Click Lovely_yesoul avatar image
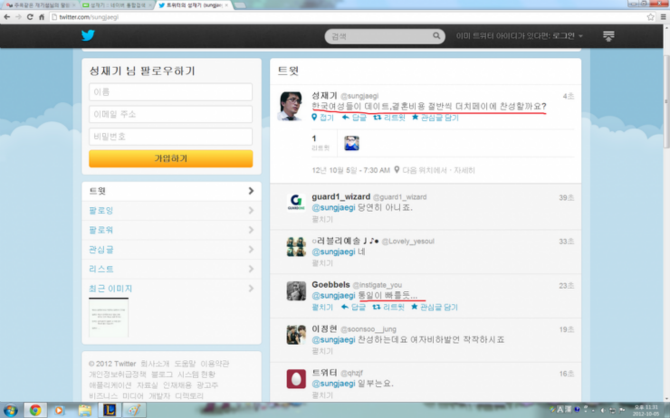This screenshot has height=418, width=670. click(296, 247)
